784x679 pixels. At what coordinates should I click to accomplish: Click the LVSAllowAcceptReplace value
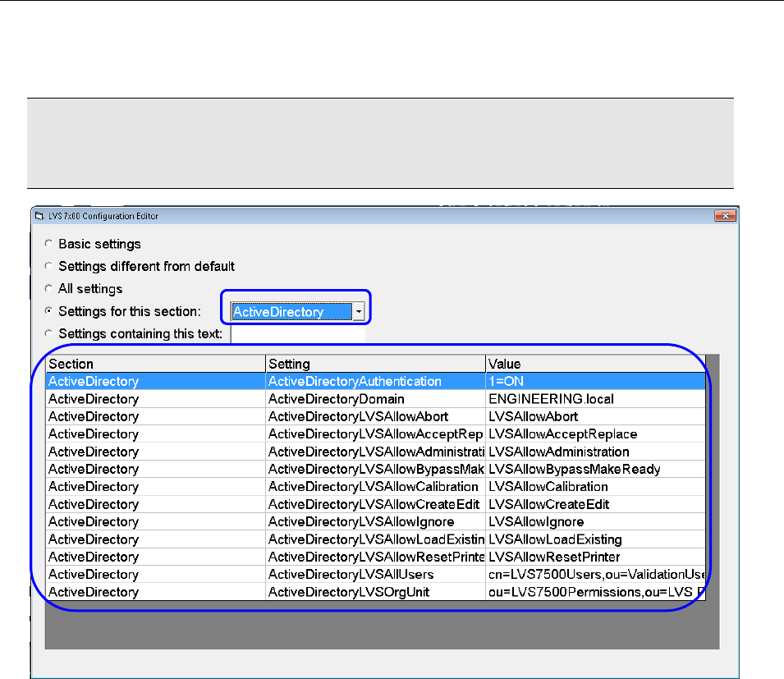click(x=595, y=434)
